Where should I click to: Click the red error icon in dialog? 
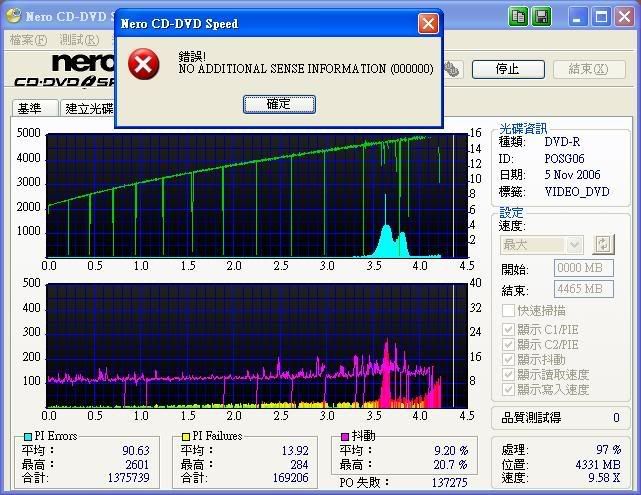pyautogui.click(x=143, y=64)
